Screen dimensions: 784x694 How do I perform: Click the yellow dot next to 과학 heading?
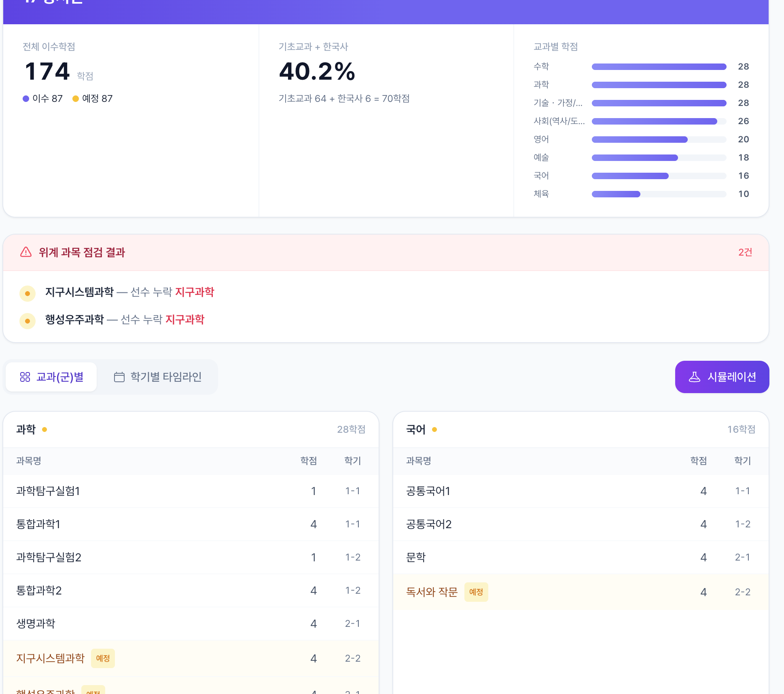[x=44, y=430]
